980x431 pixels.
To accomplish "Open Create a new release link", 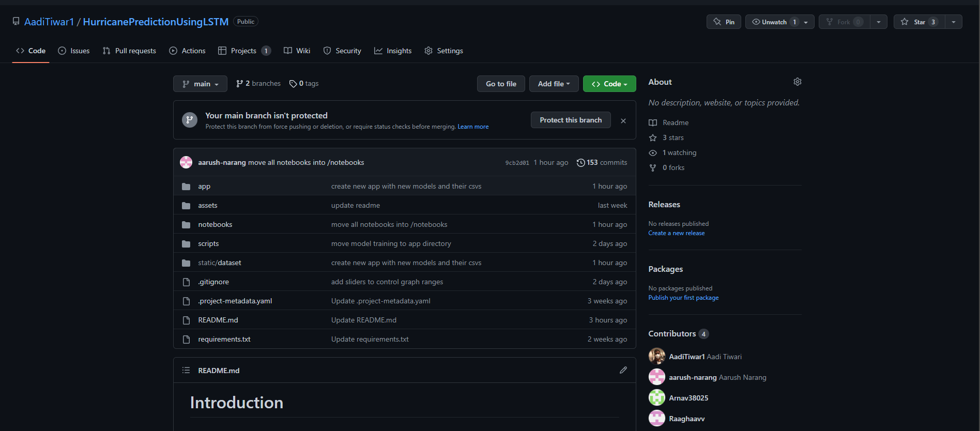I will point(677,233).
